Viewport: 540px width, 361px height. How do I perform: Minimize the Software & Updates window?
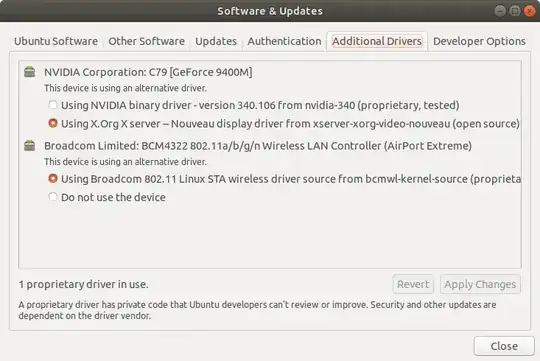point(500,11)
